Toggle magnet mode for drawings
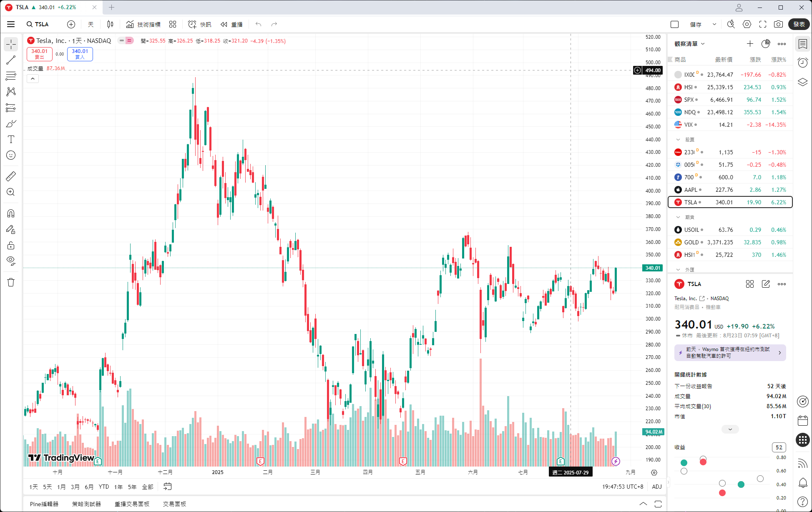The image size is (812, 512). 11,213
